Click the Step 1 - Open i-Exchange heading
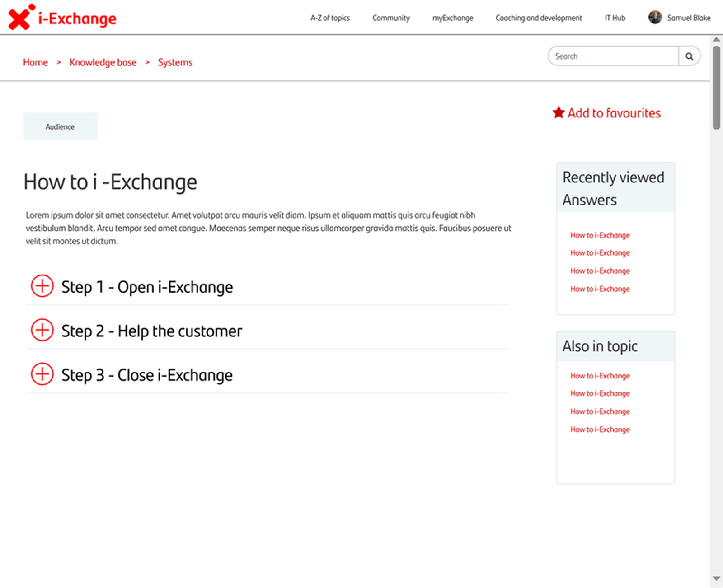Viewport: 723px width, 588px height. 147,287
